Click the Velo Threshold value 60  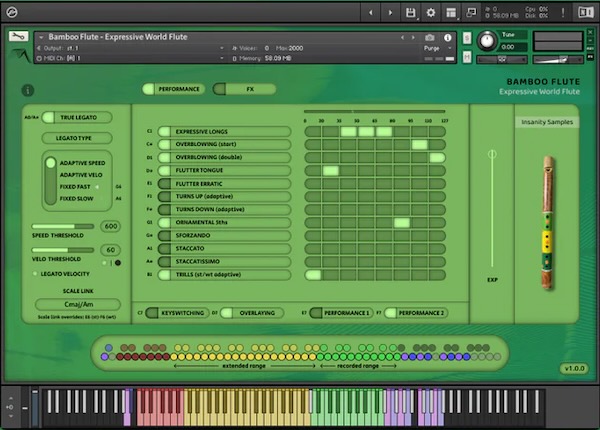(x=111, y=250)
